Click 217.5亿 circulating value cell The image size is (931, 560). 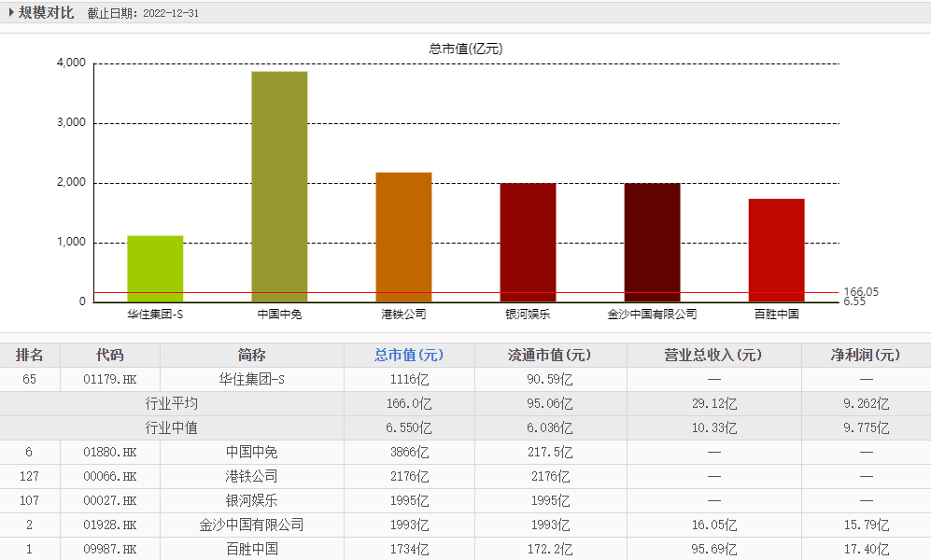coord(550,452)
